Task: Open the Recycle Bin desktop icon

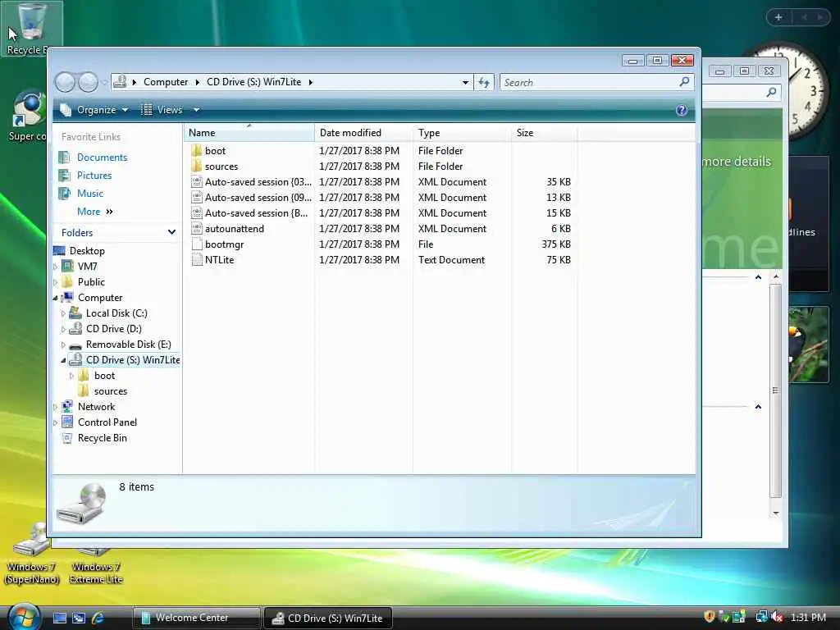Action: click(31, 28)
